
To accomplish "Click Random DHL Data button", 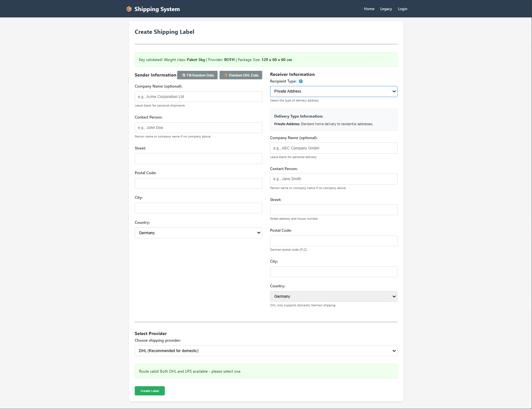I will [241, 75].
